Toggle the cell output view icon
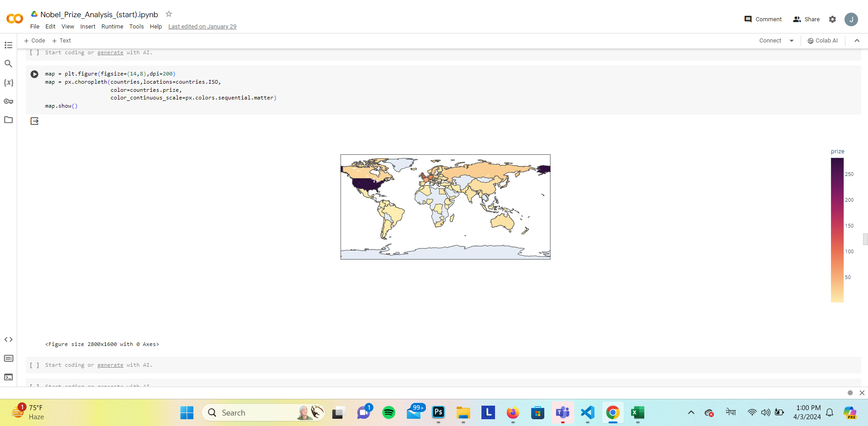The height and width of the screenshot is (426, 868). (34, 121)
